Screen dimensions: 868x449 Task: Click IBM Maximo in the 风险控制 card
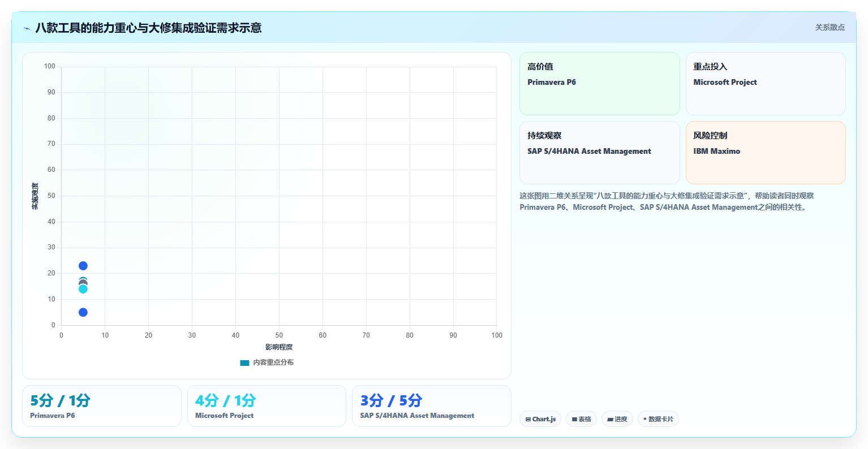pyautogui.click(x=716, y=151)
